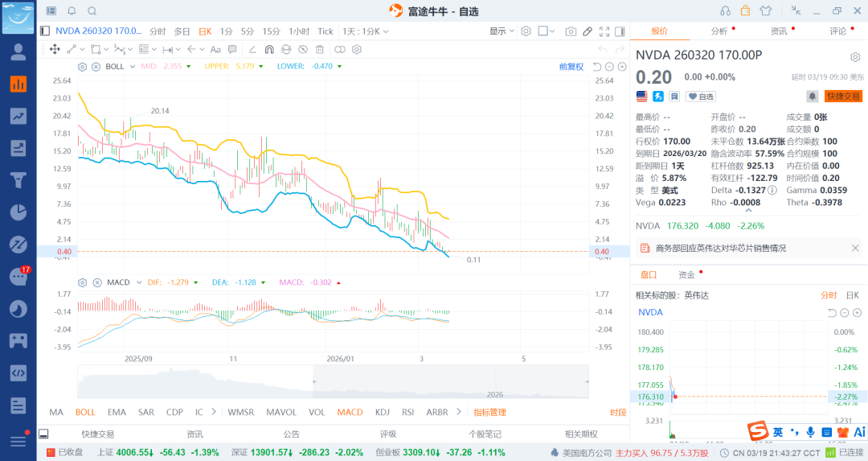Viewport: 868px width, 461px height.
Task: Open the notifications bell in title bar
Action: [72, 11]
